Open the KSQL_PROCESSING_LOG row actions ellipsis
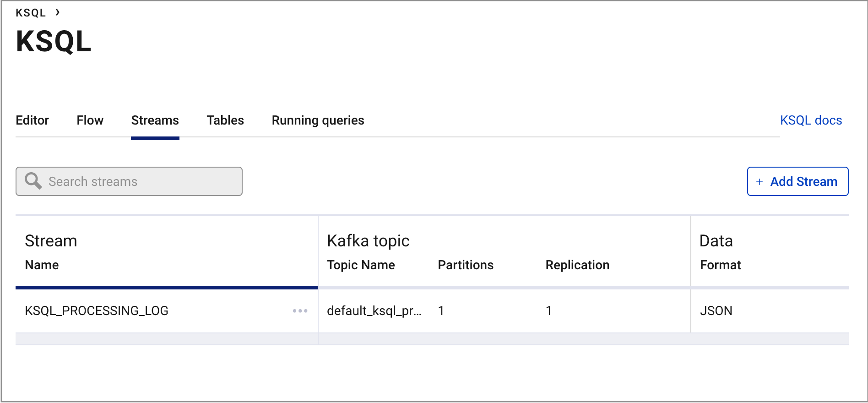 300,311
